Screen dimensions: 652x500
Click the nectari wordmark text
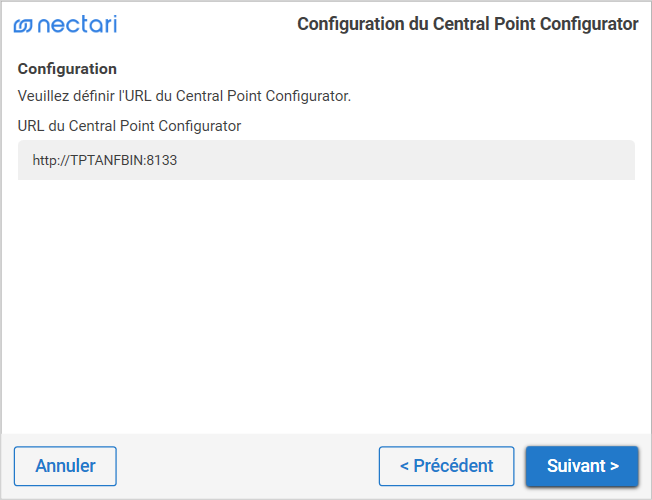pos(77,24)
